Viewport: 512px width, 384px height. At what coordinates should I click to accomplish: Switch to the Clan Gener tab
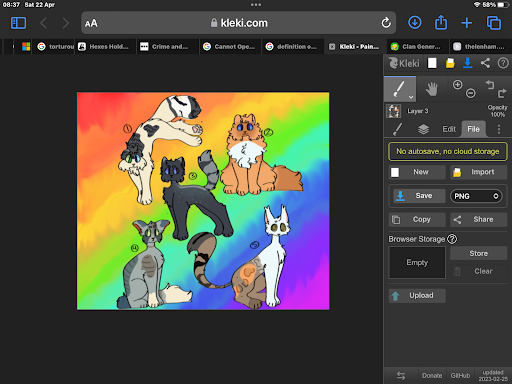point(419,47)
